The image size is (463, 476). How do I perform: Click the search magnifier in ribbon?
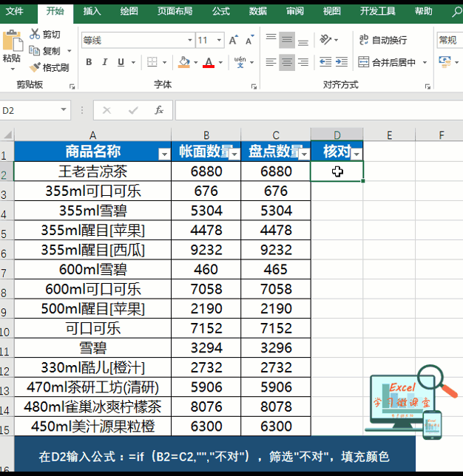[x=456, y=12]
